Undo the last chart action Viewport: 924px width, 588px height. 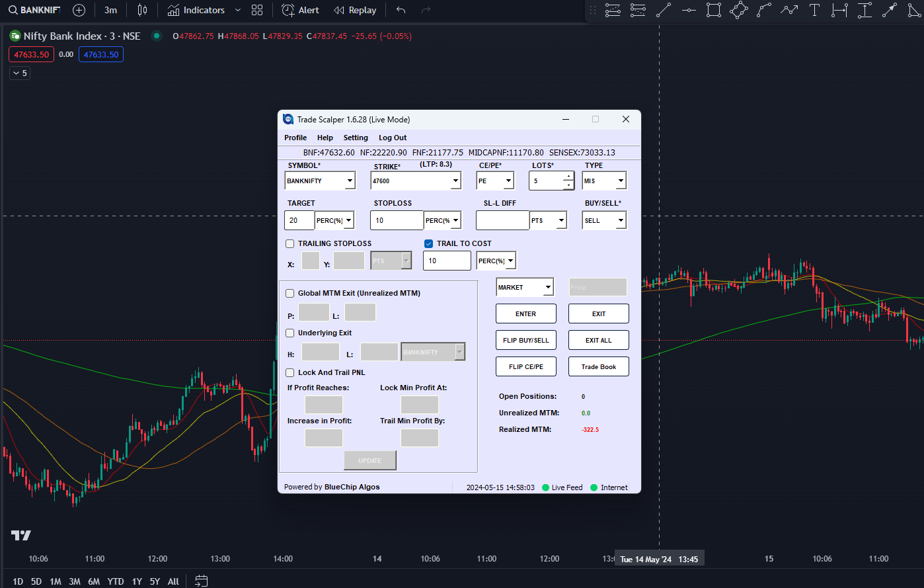coord(401,10)
